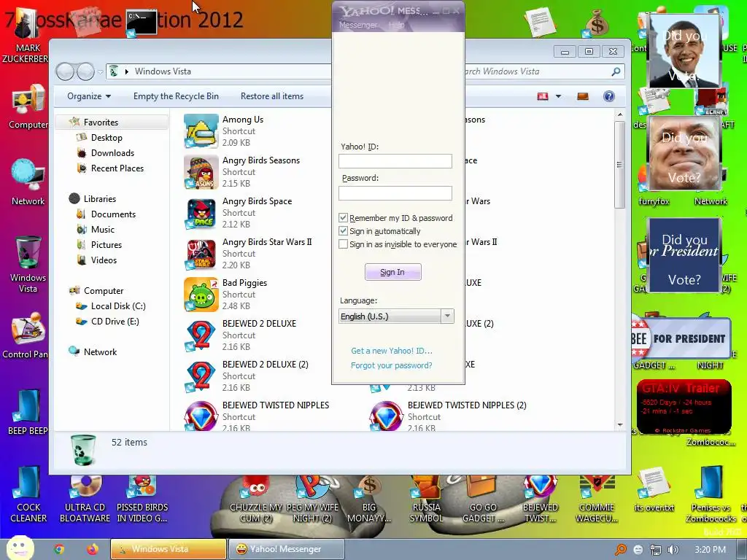
Task: Open the Windows Vista recycle bin desktop icon
Action: click(28, 264)
